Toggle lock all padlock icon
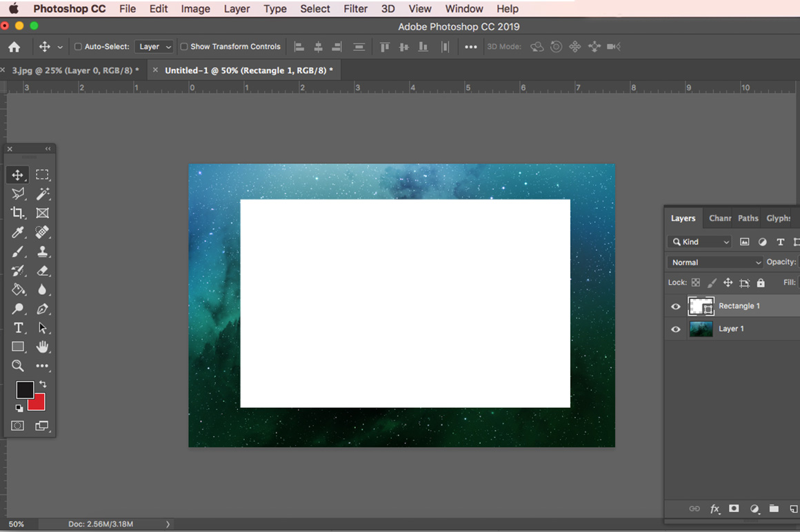The height and width of the screenshot is (532, 800). 761,283
